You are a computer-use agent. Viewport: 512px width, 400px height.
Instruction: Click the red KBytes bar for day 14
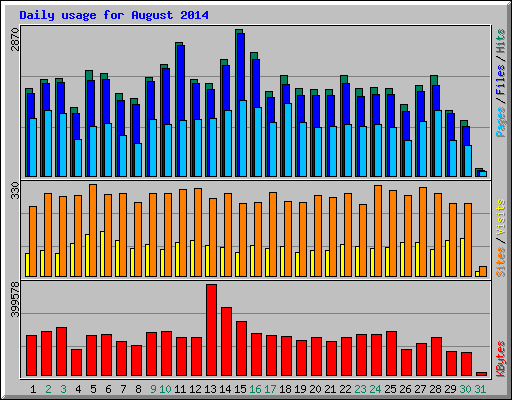click(226, 342)
